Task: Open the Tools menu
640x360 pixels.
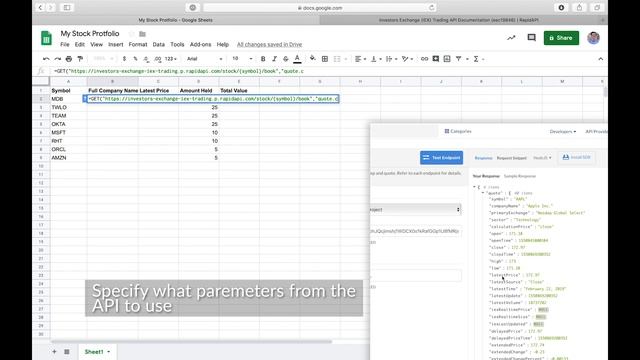Action: [177, 44]
